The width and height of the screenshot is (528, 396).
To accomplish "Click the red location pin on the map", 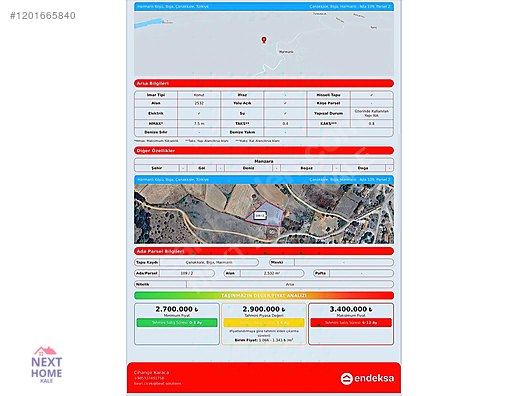I will pos(264,40).
